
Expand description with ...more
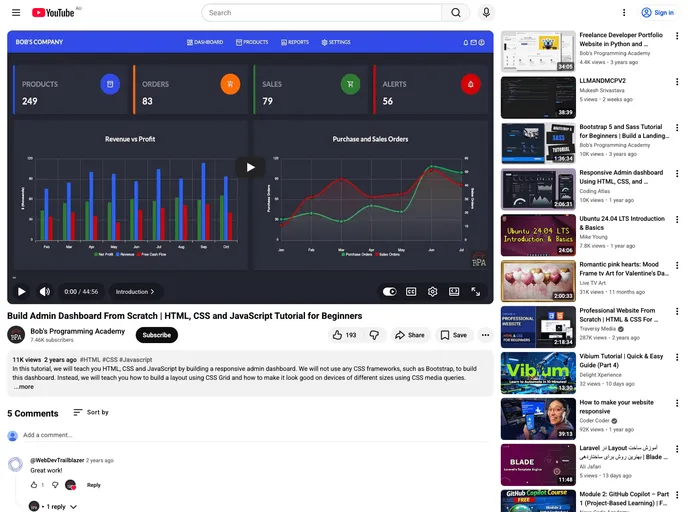tap(24, 387)
